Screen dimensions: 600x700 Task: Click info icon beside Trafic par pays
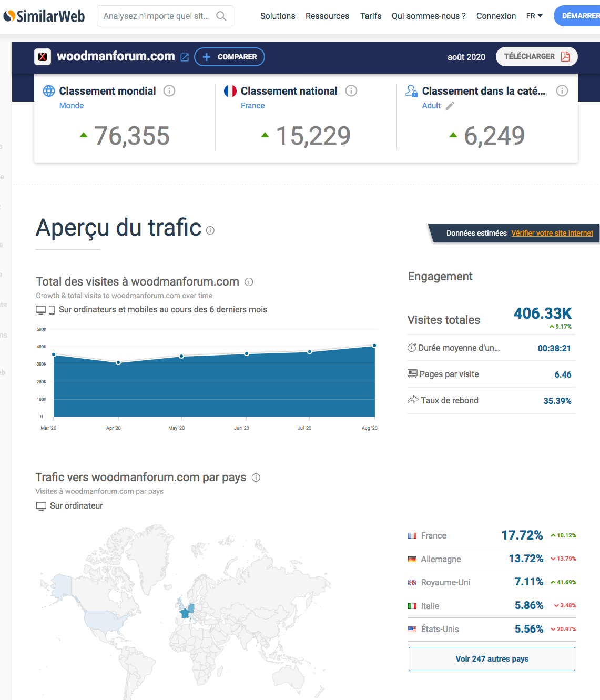[x=256, y=478]
